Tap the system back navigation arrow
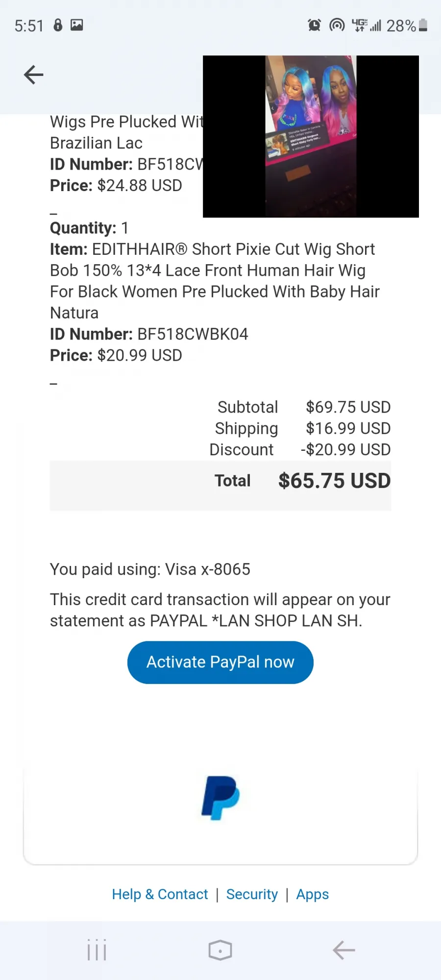This screenshot has height=980, width=441. point(344,950)
